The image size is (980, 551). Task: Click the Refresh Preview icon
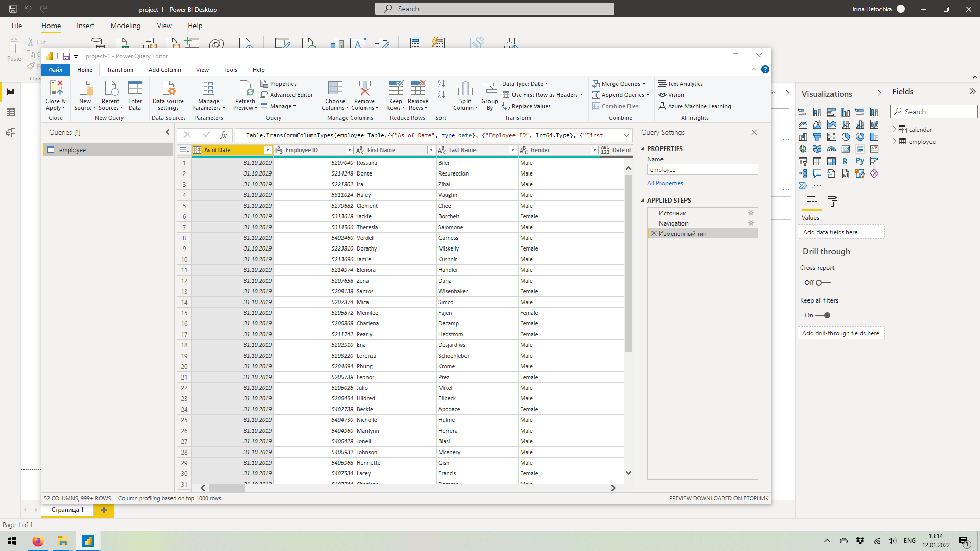pos(245,89)
